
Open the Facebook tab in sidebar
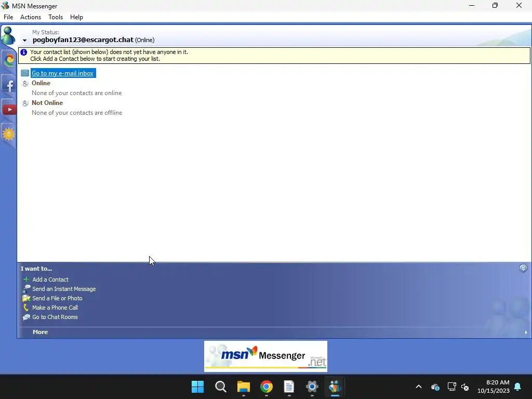[x=9, y=86]
